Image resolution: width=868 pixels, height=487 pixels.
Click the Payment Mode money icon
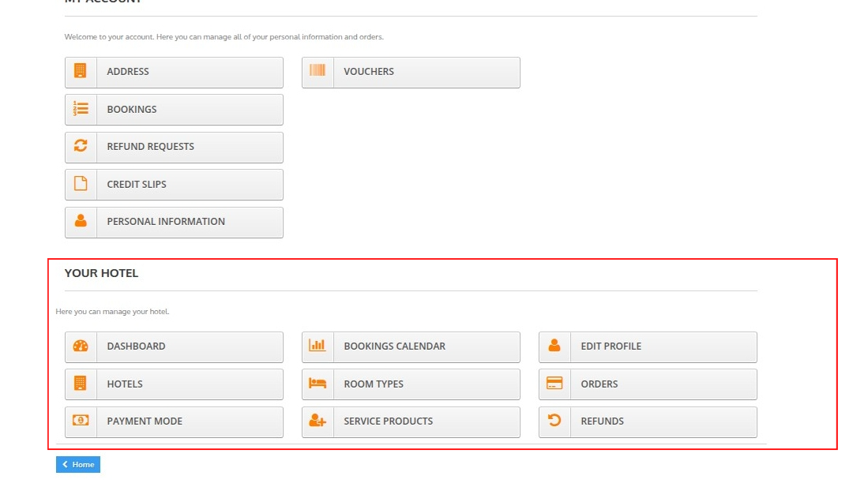pos(81,421)
